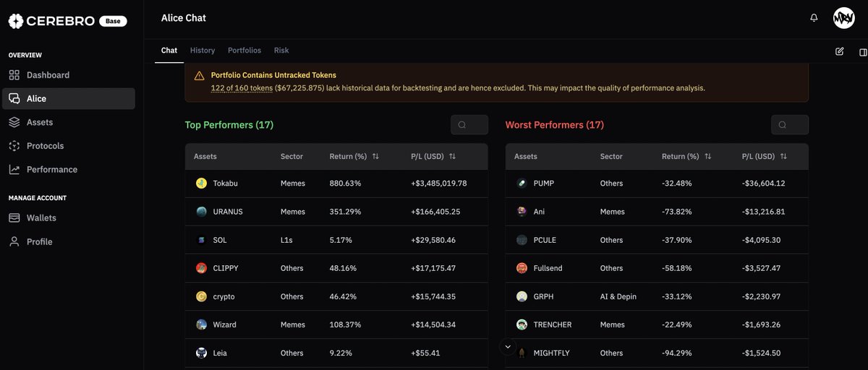The image size is (868, 370).
Task: Toggle the side panel icon
Action: (x=863, y=52)
